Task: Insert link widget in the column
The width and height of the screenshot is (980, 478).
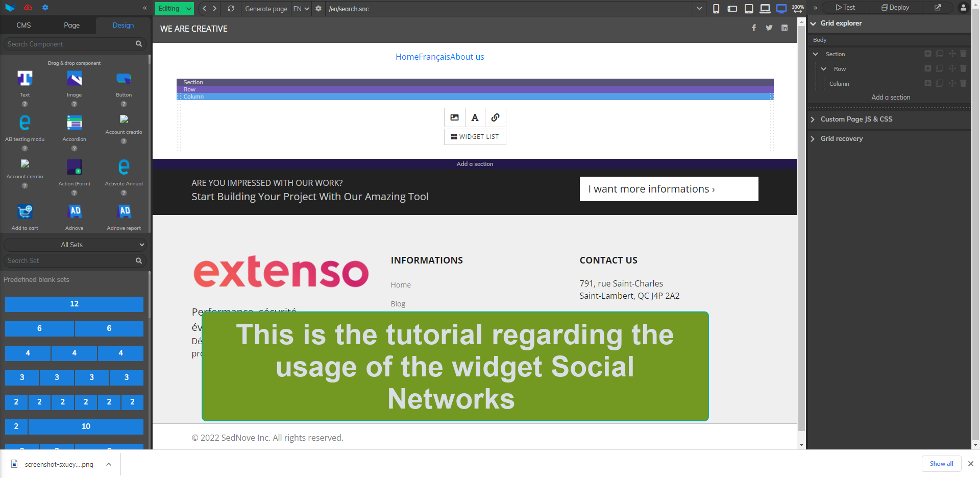Action: point(495,117)
